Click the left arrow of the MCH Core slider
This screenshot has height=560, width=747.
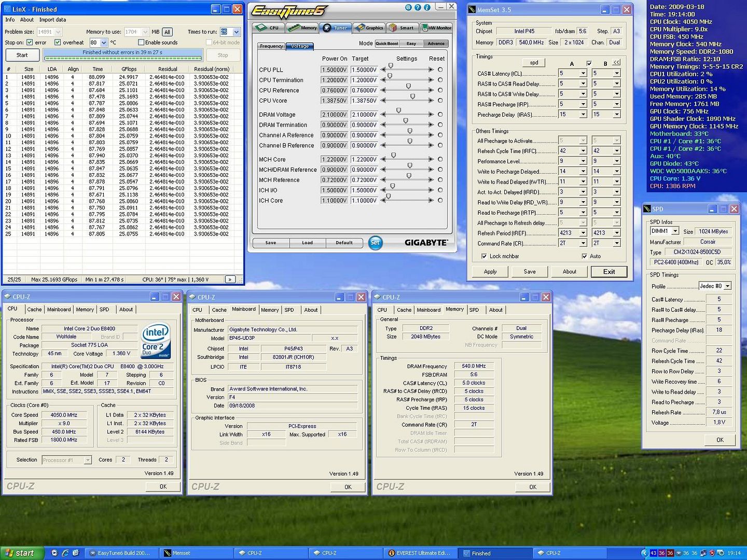[383, 159]
